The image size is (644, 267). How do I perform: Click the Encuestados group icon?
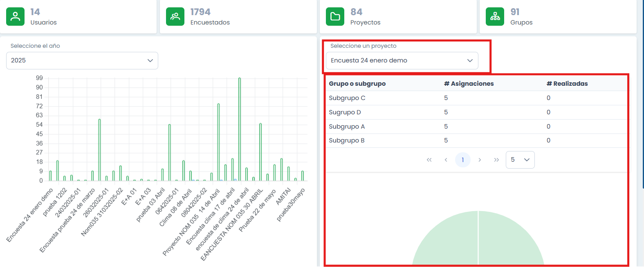(175, 16)
